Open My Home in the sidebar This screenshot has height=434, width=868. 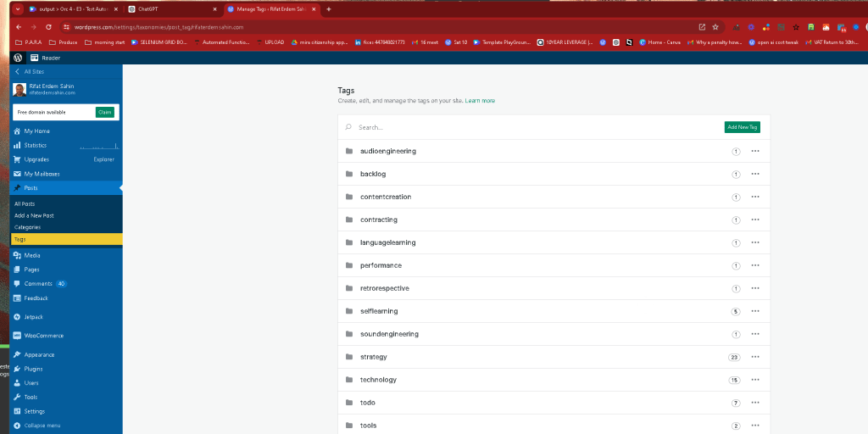[66, 131]
